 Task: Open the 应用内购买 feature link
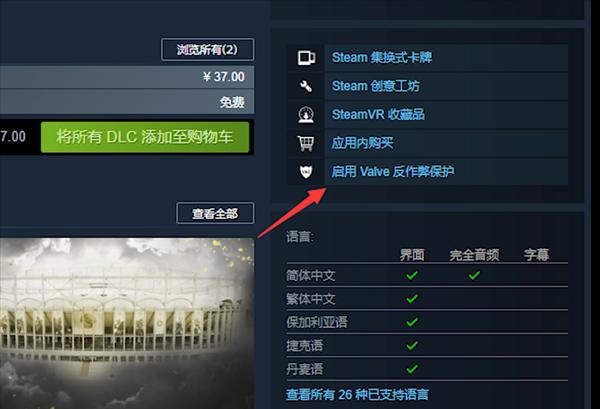(362, 143)
